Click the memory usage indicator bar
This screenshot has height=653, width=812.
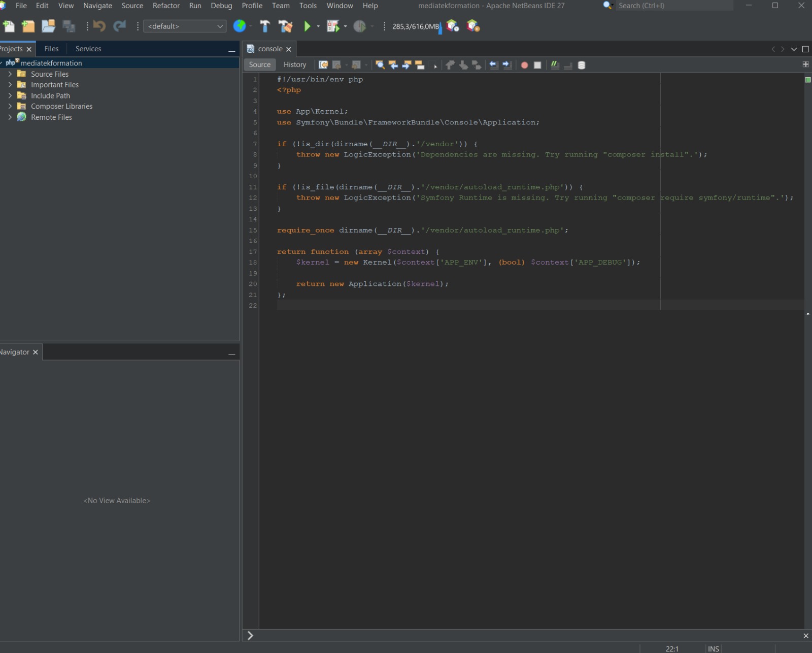tap(416, 26)
